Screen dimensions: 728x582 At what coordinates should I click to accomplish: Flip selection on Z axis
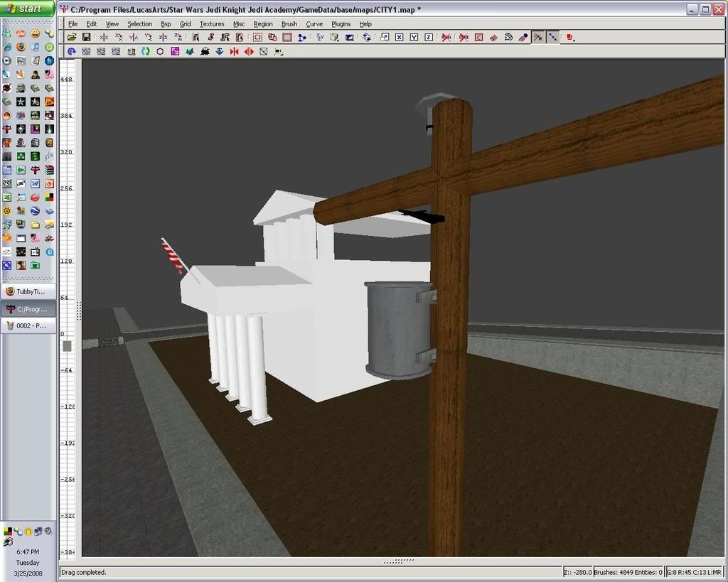(x=164, y=37)
